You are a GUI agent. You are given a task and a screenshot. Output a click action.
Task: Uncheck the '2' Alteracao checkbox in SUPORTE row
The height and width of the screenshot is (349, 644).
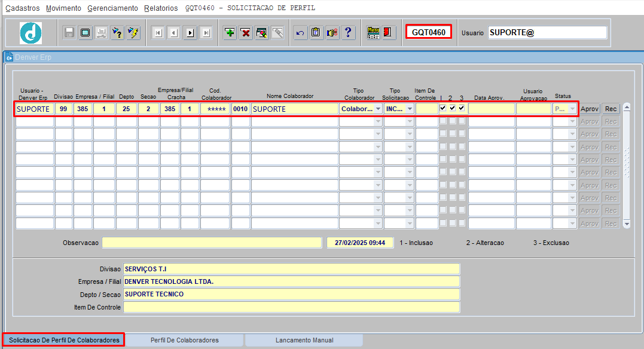[453, 108]
